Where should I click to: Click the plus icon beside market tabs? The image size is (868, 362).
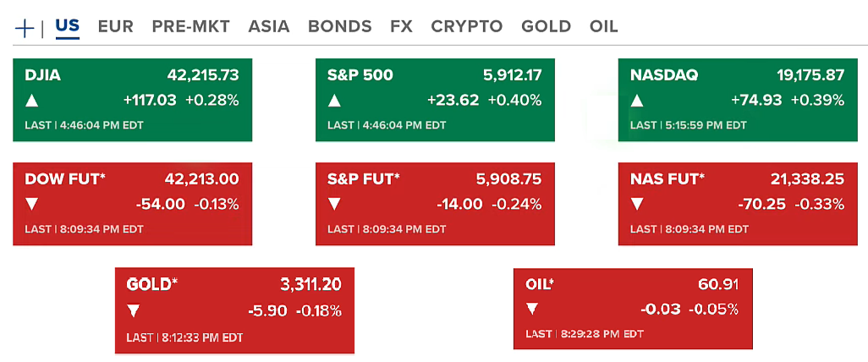coord(25,27)
